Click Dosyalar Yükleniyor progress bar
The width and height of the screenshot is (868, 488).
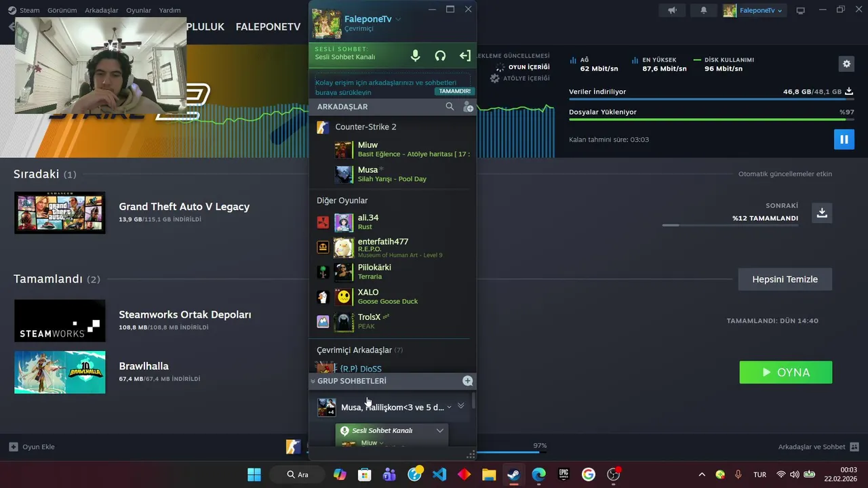click(x=711, y=120)
